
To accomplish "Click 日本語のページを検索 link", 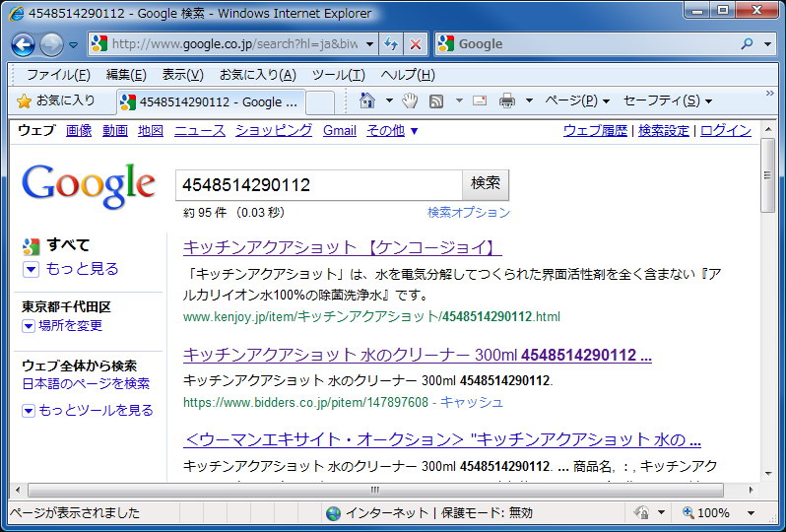I will [86, 384].
